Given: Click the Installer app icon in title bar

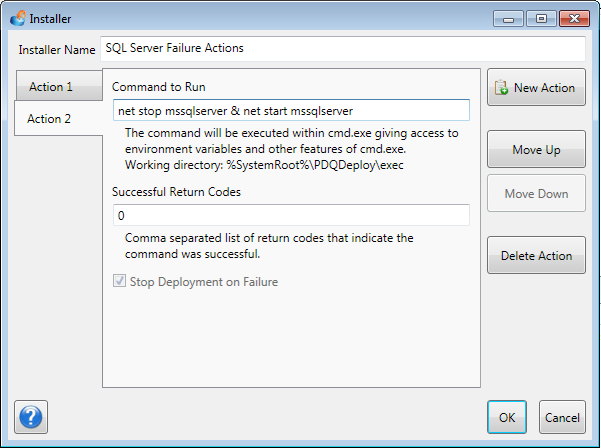Looking at the screenshot, I should pyautogui.click(x=18, y=18).
